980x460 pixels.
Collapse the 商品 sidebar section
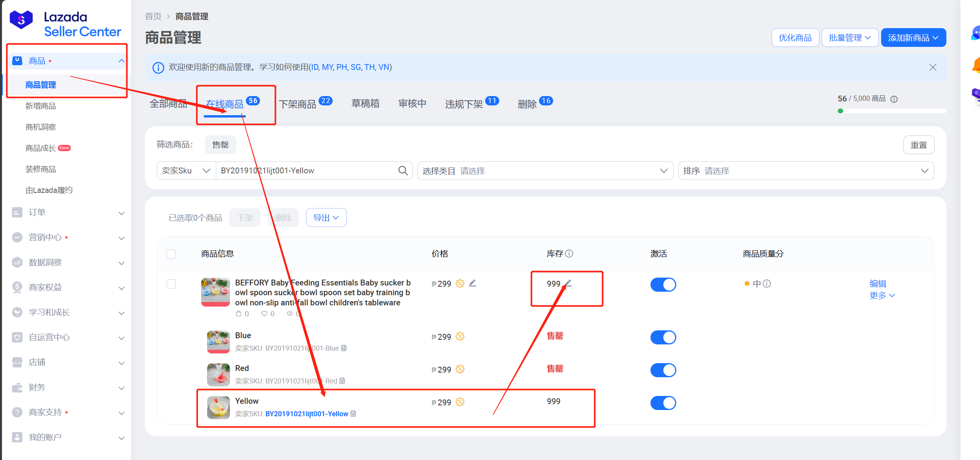tap(122, 61)
